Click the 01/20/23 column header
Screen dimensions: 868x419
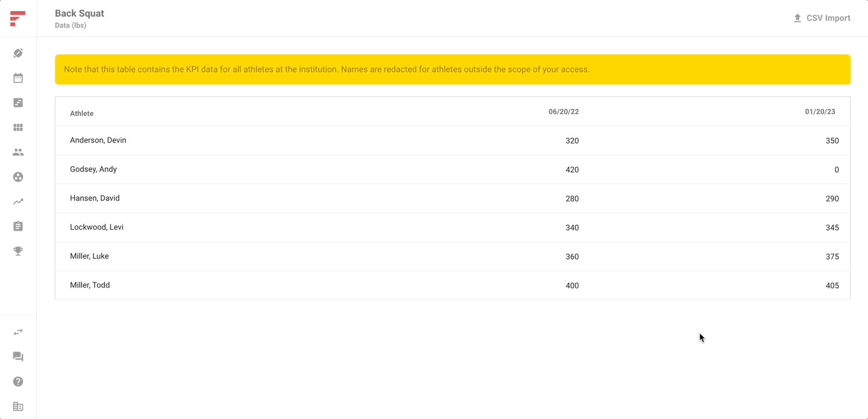820,112
